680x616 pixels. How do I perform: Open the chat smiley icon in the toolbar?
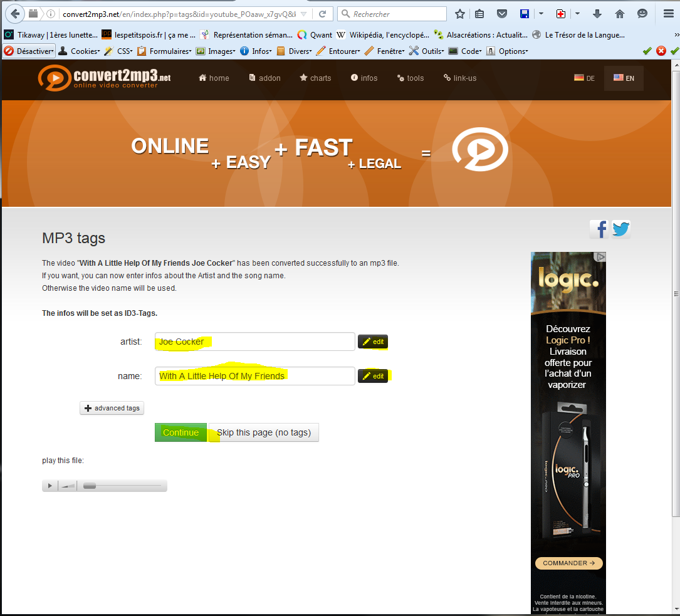642,14
